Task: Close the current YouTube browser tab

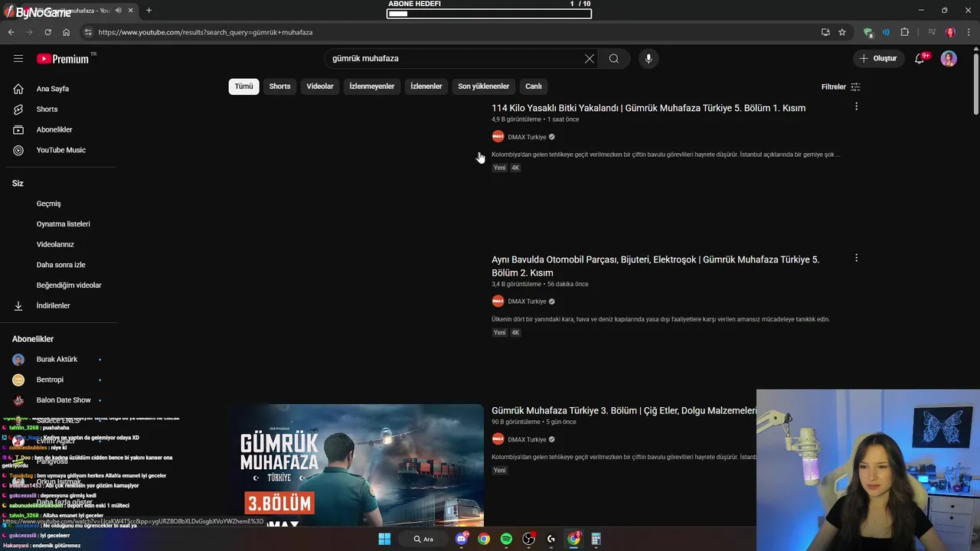Action: [131, 11]
